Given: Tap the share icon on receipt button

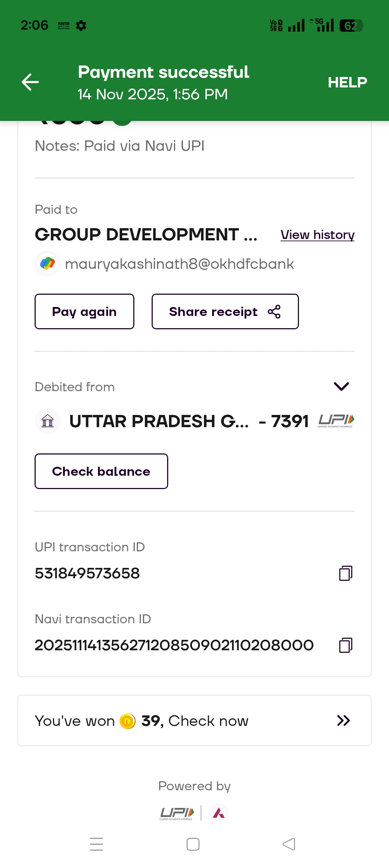Looking at the screenshot, I should pos(274,312).
